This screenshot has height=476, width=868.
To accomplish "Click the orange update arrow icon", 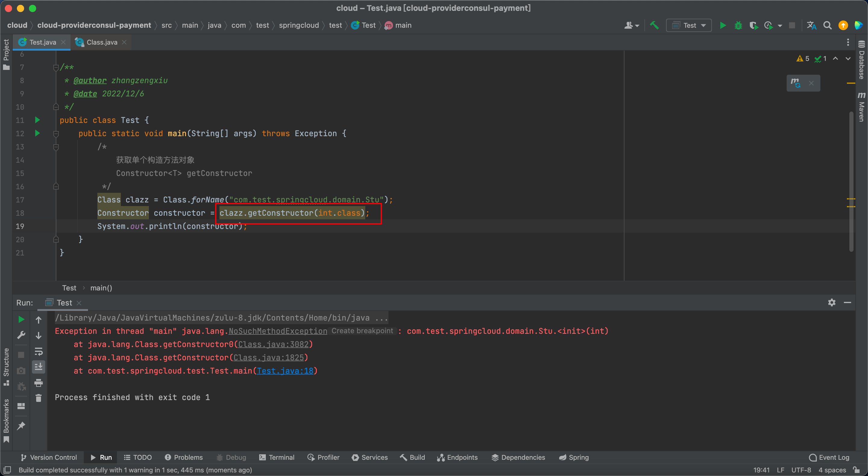I will (843, 25).
